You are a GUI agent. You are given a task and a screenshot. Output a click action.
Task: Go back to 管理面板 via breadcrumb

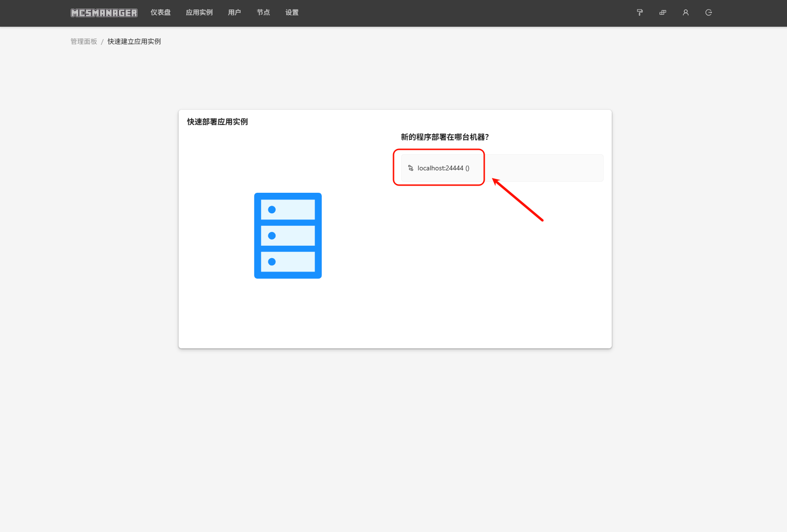click(84, 42)
